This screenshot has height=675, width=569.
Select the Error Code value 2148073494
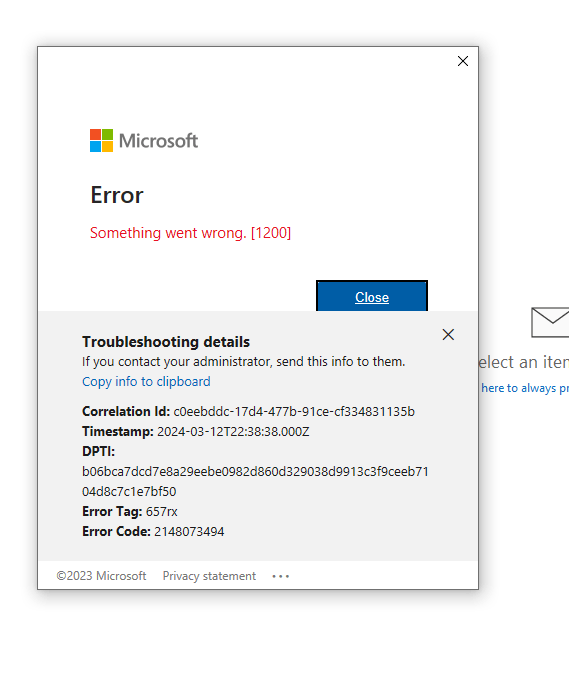(189, 532)
